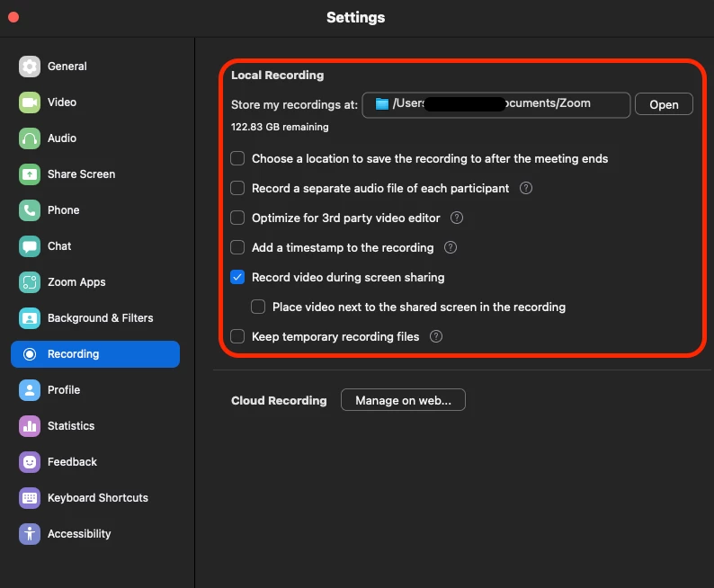Select the Phone label in the sidebar
714x588 pixels.
click(63, 210)
